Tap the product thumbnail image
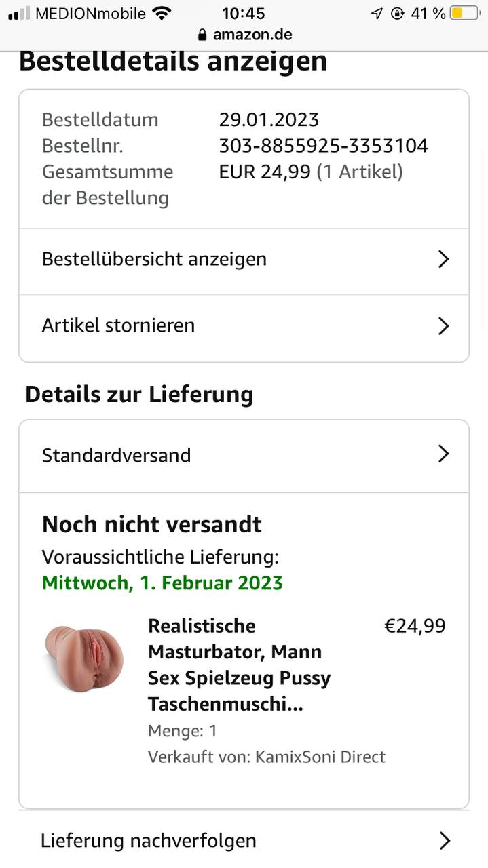 84,656
